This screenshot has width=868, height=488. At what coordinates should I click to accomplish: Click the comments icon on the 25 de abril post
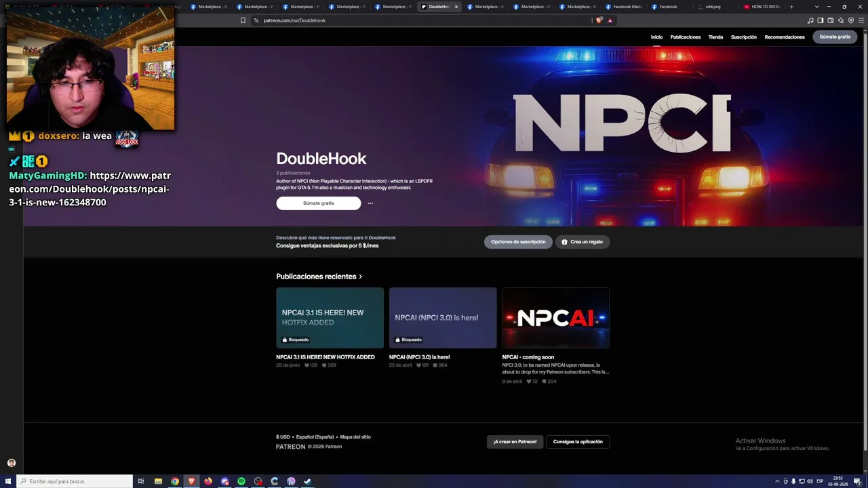tap(435, 365)
